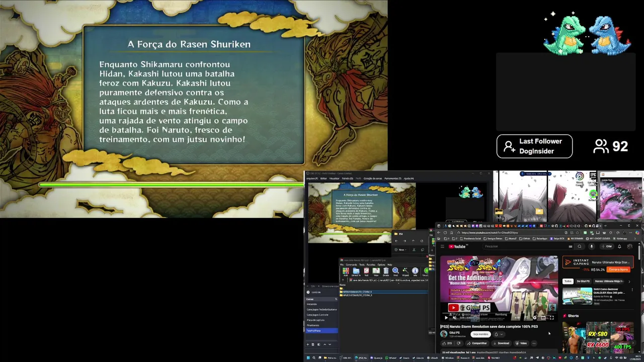Unmute the YouTube video volume

tap(455, 317)
